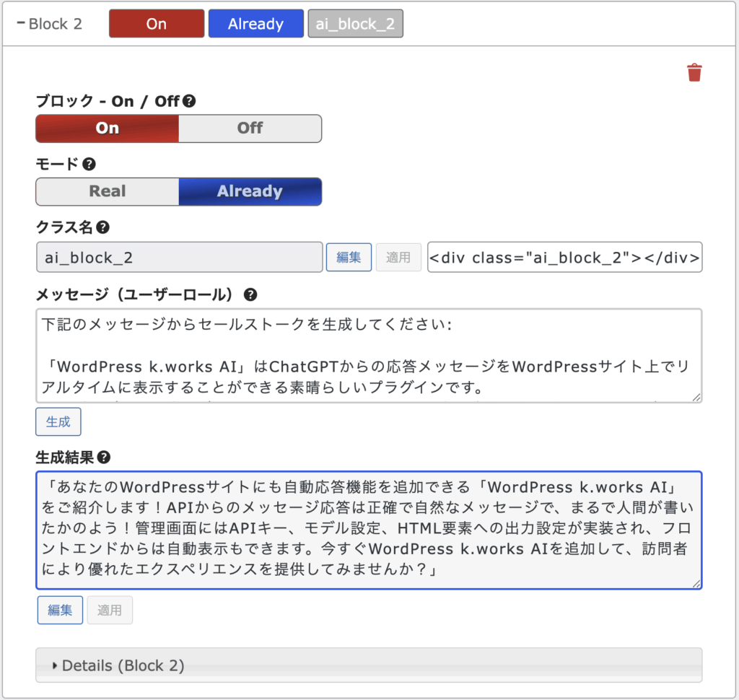Select the Already mode option
The height and width of the screenshot is (700, 739).
[x=250, y=192]
